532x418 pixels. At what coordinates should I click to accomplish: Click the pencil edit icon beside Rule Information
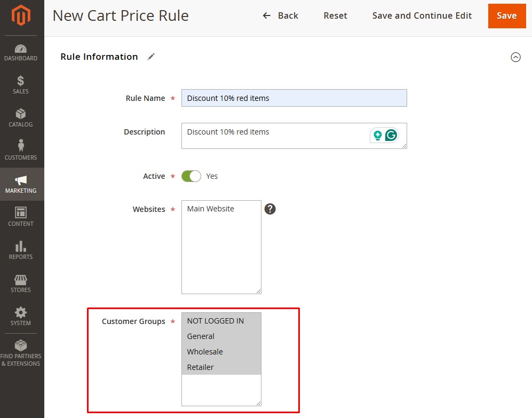point(151,57)
